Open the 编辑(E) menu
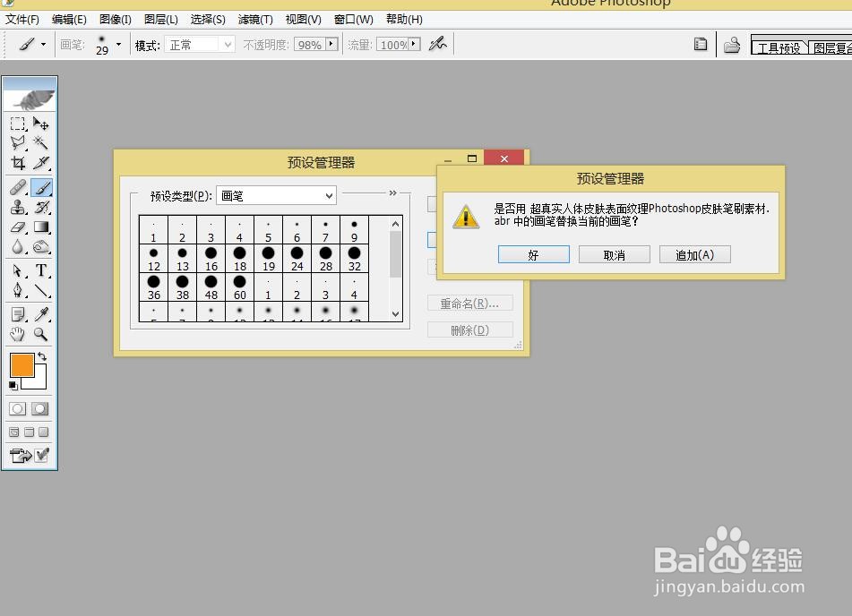Viewport: 852px width, 616px height. tap(69, 20)
